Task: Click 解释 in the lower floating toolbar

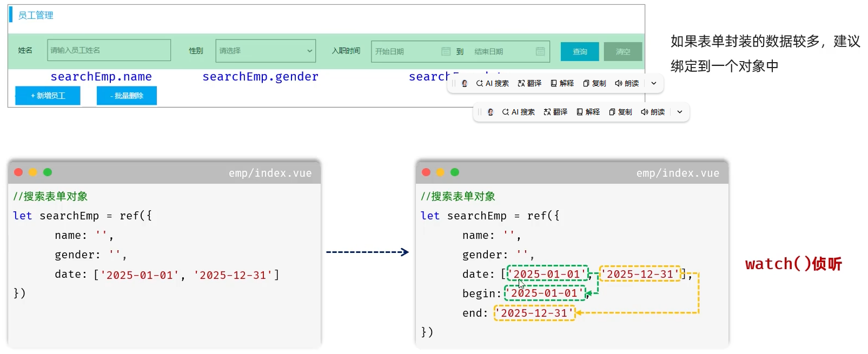Action: point(588,112)
